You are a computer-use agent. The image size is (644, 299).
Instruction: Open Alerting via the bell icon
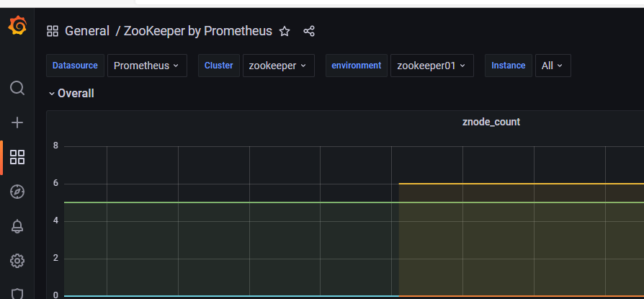[x=17, y=226]
